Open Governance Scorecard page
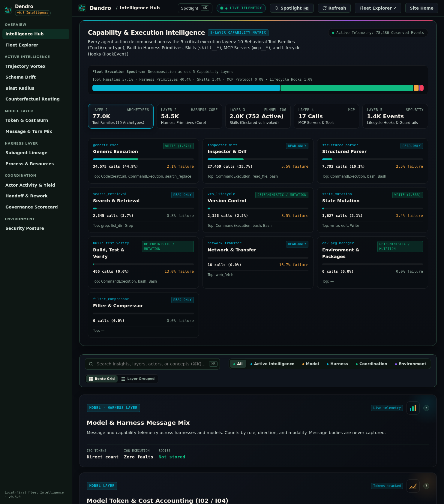This screenshot has height=504, width=444. (36, 207)
